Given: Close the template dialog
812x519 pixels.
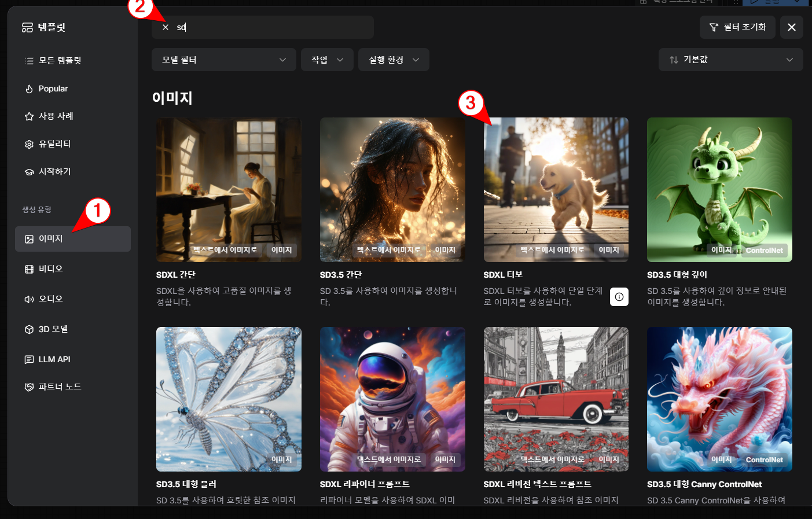Looking at the screenshot, I should pyautogui.click(x=791, y=27).
